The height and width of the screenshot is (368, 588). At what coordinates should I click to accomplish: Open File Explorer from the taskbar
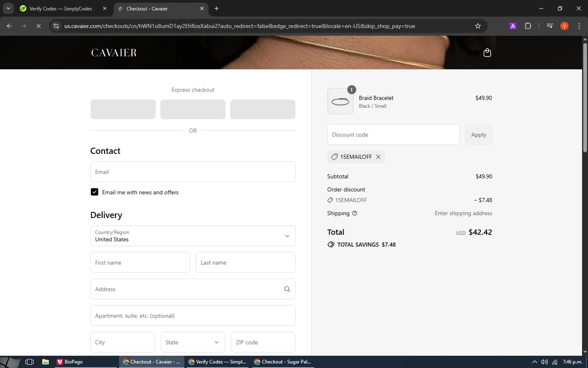click(x=45, y=362)
